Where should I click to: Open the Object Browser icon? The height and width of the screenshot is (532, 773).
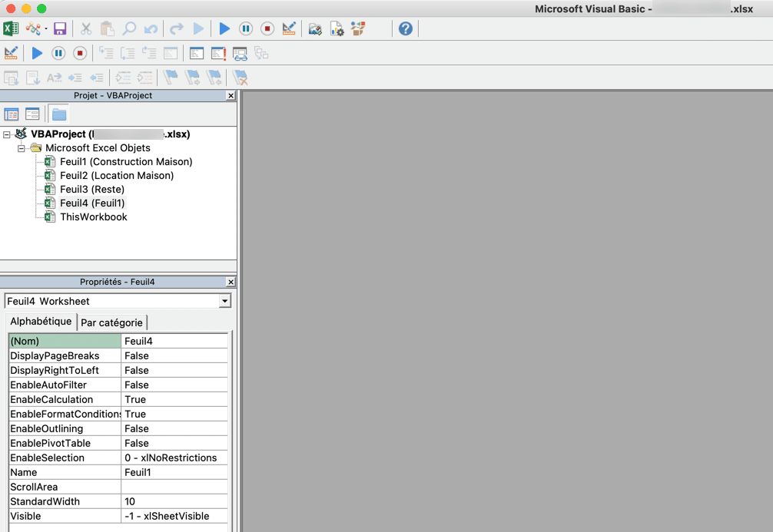coord(358,28)
